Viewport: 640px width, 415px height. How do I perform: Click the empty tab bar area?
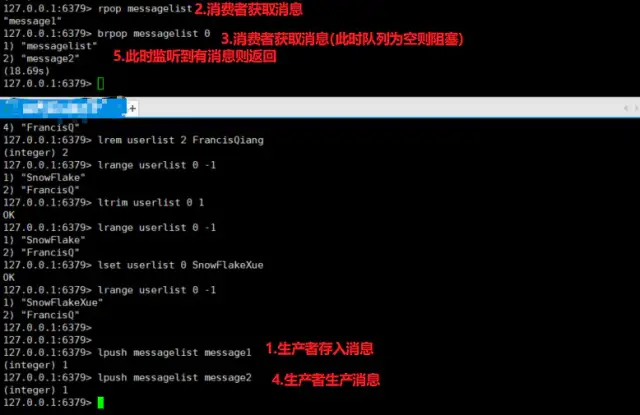(x=378, y=108)
